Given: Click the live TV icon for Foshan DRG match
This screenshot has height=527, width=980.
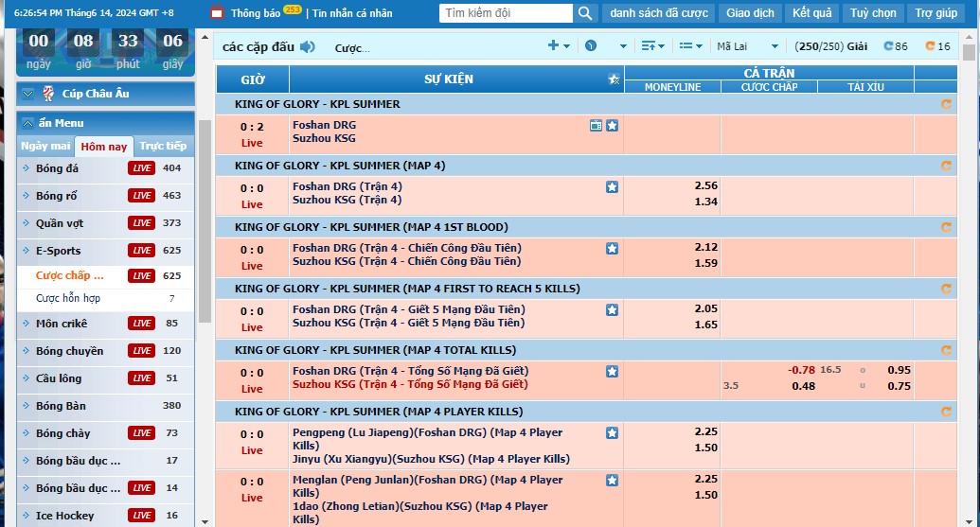Looking at the screenshot, I should click(x=596, y=126).
